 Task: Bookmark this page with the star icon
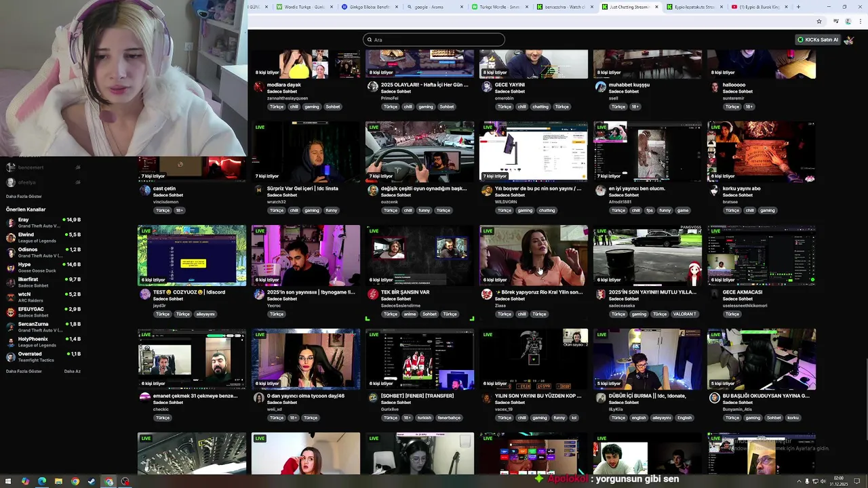[819, 21]
